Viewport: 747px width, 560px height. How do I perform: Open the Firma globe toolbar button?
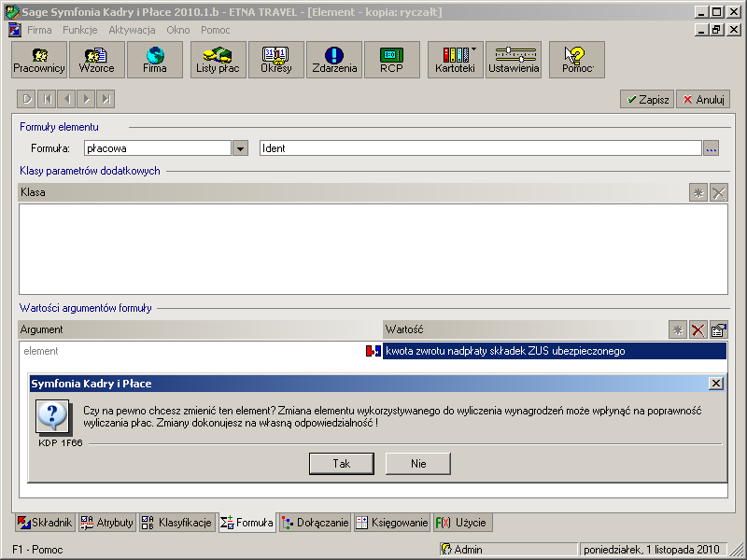point(155,60)
